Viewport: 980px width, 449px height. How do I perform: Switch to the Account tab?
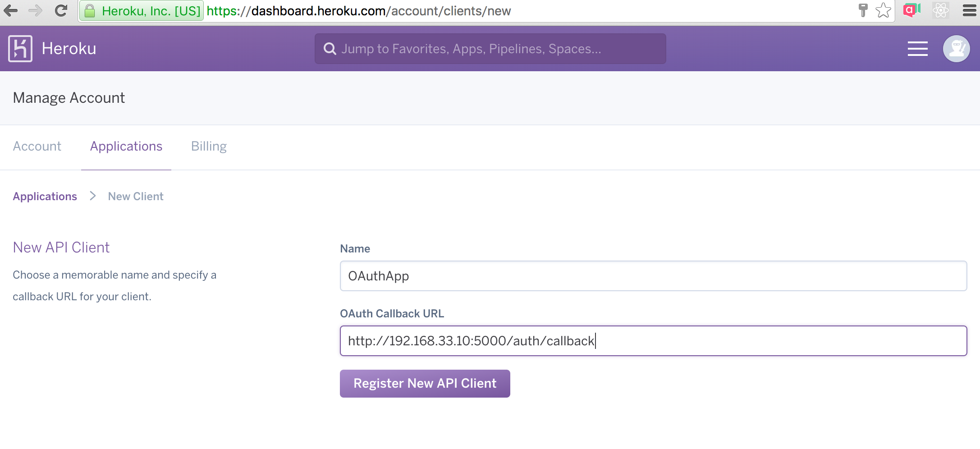tap(37, 146)
